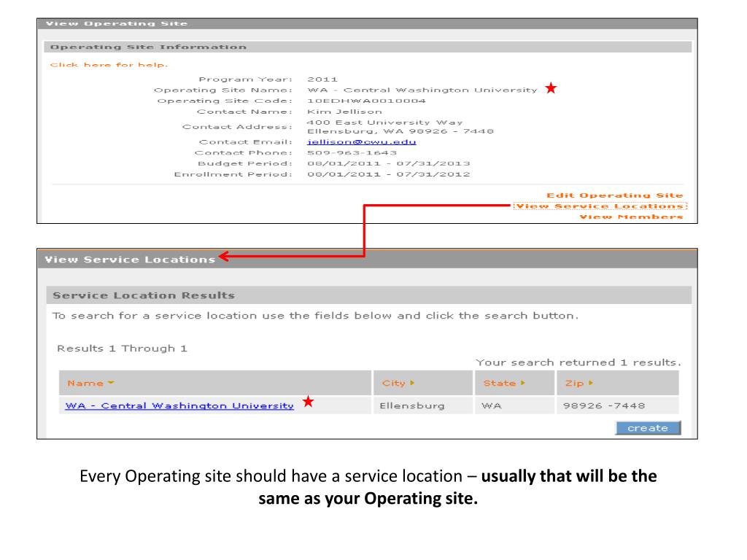The image size is (747, 560).
Task: Open View Members link
Action: [631, 217]
